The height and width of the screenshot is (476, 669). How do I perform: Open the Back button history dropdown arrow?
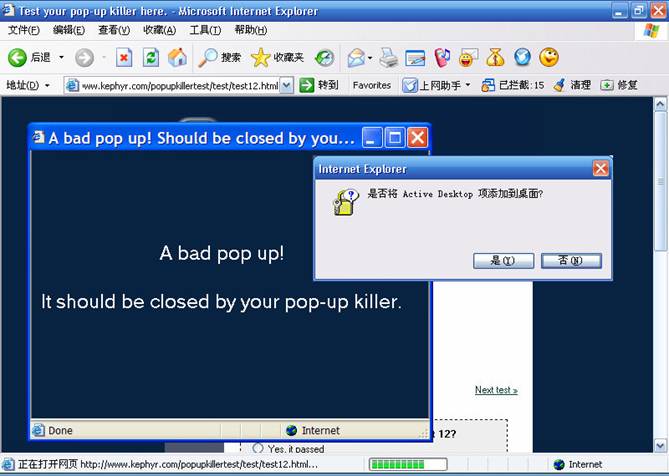point(61,58)
